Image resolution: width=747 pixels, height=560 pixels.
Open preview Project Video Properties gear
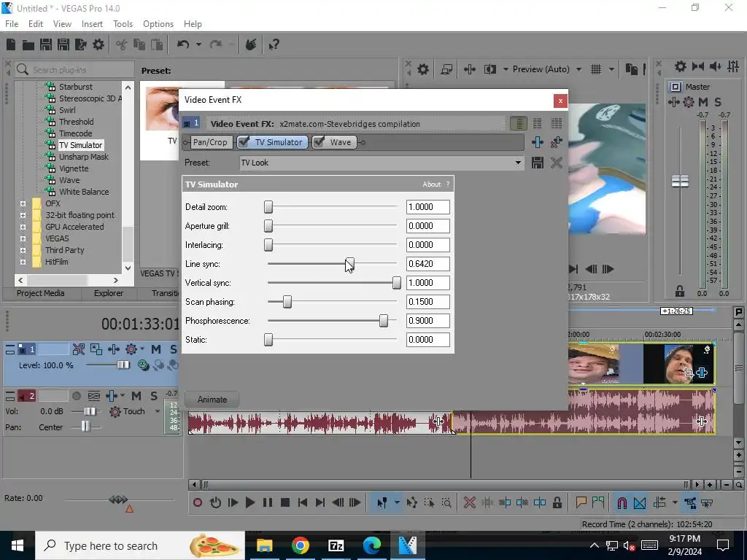click(x=422, y=69)
